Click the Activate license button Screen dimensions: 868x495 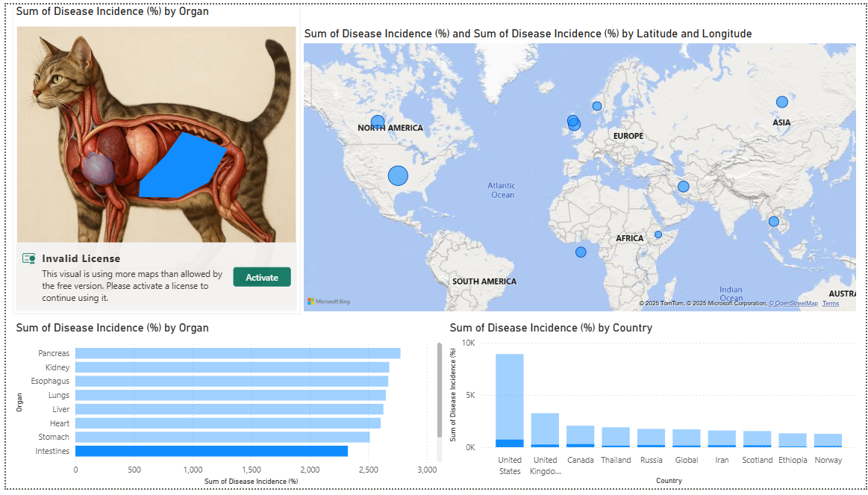261,277
